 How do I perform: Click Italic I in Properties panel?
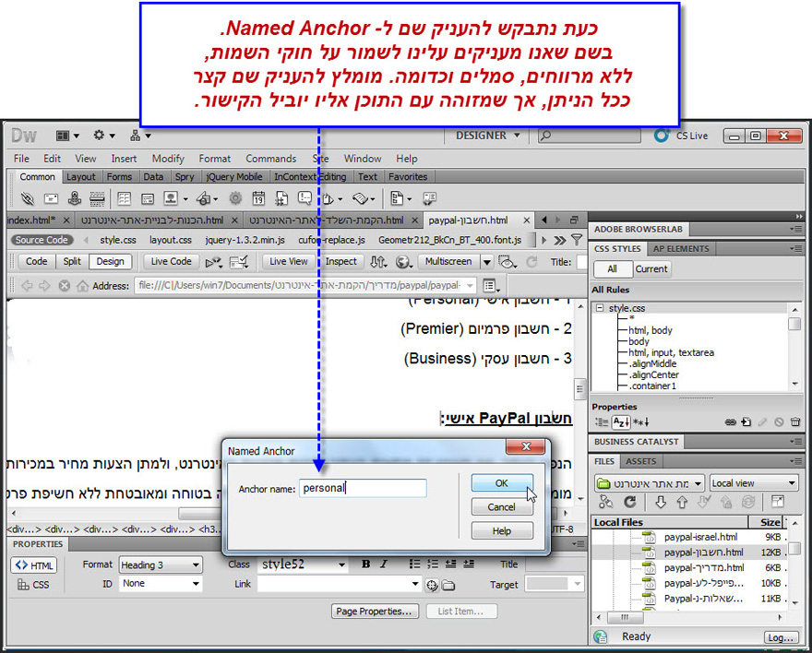[384, 564]
